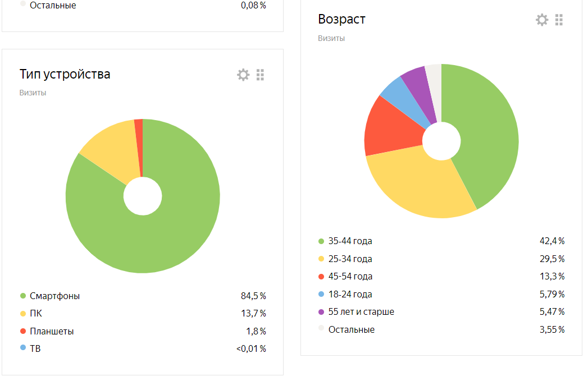Click the red Планшеты legend dot
This screenshot has height=390, width=588.
coord(23,331)
